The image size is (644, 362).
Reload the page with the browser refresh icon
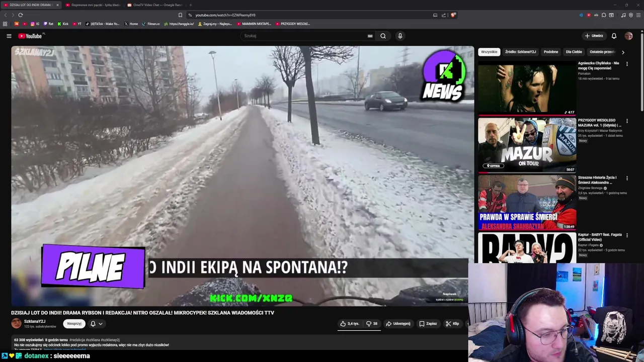[21, 15]
